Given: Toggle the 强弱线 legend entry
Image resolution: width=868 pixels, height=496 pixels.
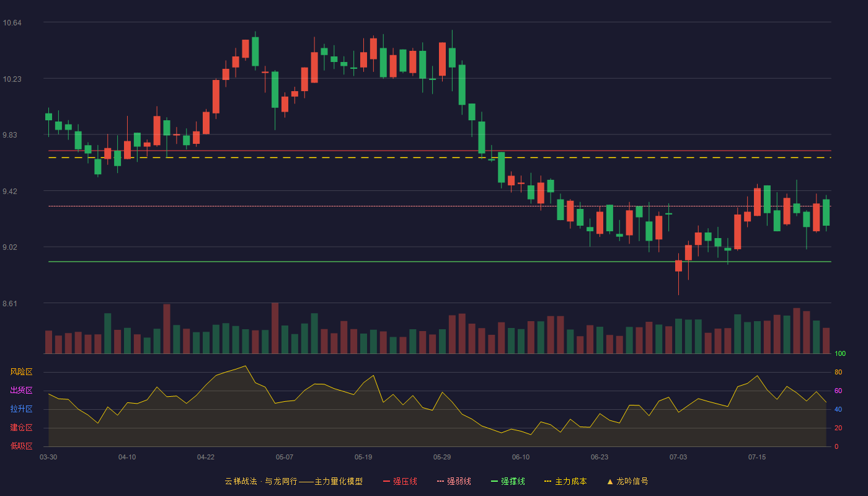Looking at the screenshot, I should coord(454,481).
